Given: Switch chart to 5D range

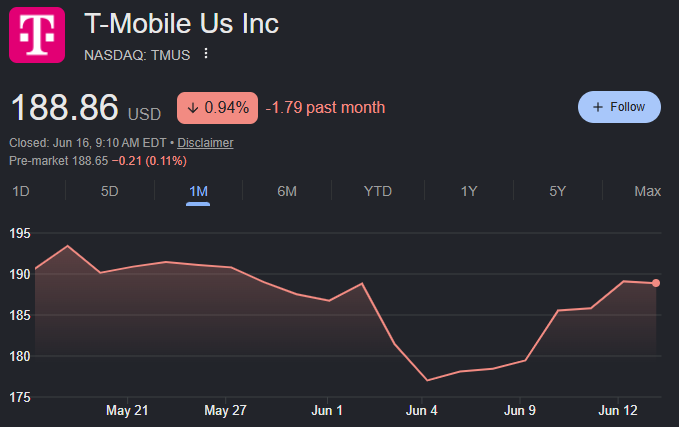Looking at the screenshot, I should [110, 191].
